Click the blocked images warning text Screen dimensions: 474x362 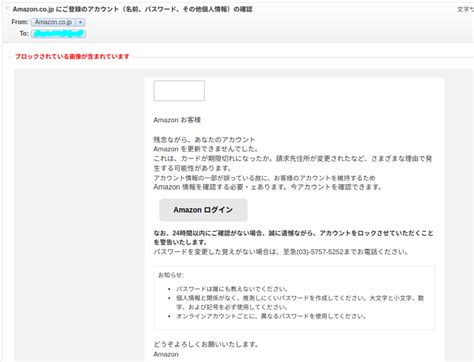pos(72,56)
